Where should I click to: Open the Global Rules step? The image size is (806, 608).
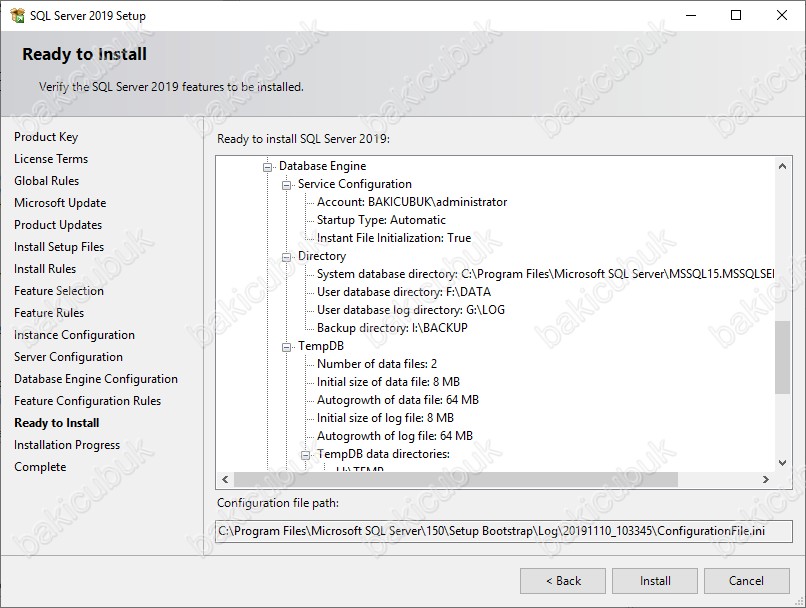(x=47, y=181)
